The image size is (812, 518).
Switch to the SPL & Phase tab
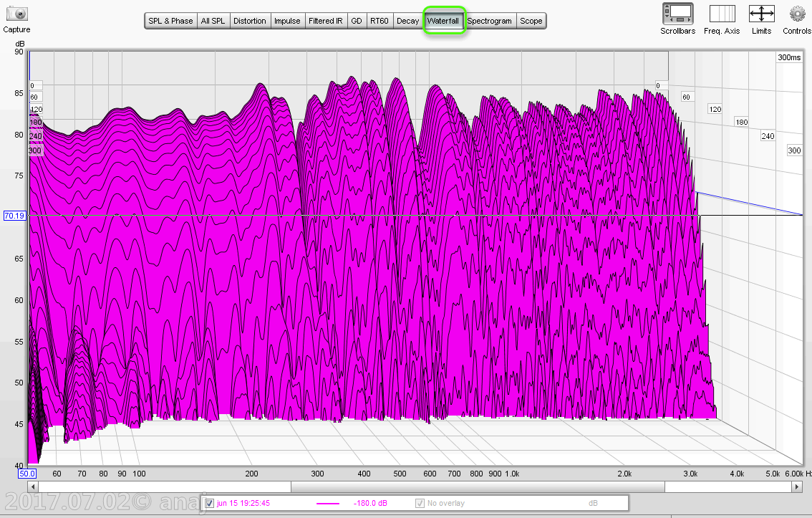(x=170, y=21)
